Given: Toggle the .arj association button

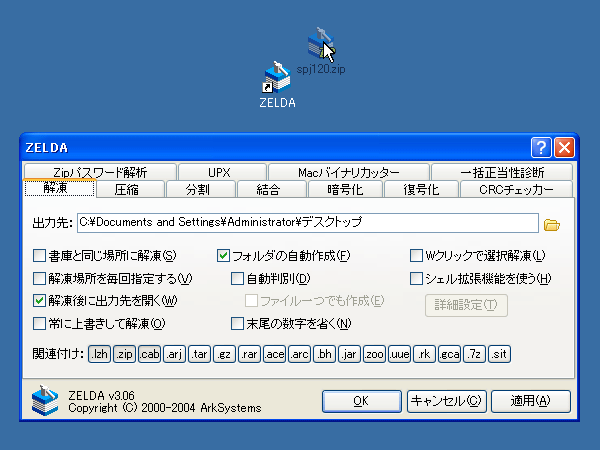Looking at the screenshot, I should 174,354.
